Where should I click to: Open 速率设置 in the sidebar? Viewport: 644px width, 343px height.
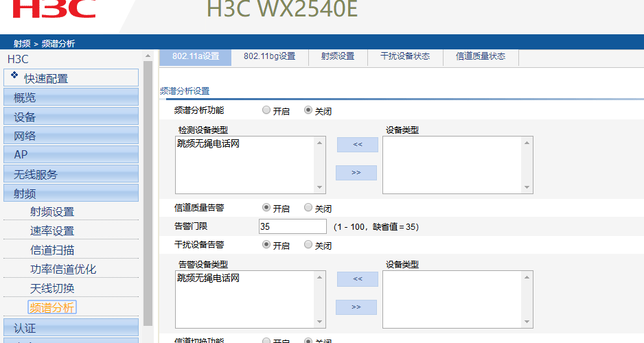click(52, 231)
